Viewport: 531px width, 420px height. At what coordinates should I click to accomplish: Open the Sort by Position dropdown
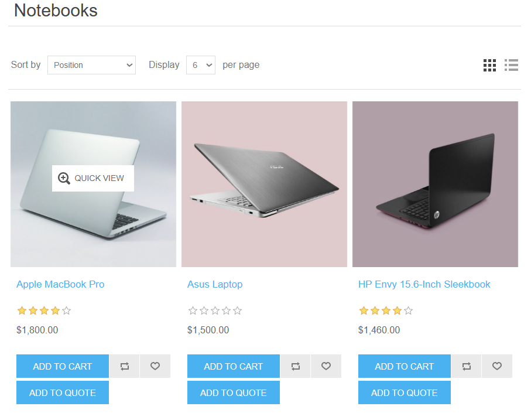[91, 65]
